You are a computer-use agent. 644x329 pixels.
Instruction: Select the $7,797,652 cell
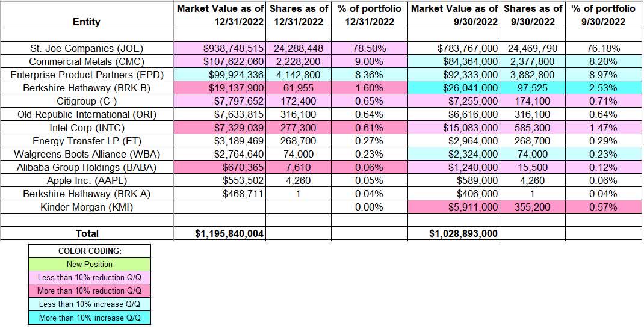point(219,101)
